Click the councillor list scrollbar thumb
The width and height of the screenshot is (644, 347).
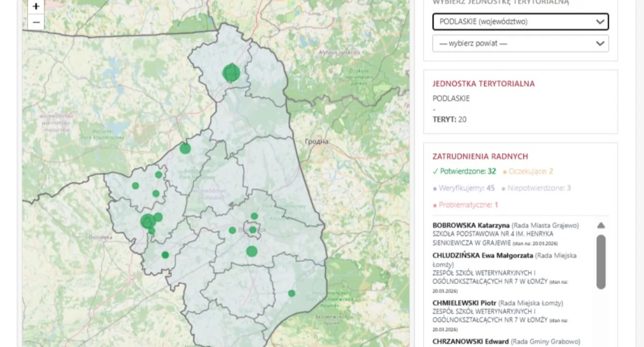tap(601, 262)
